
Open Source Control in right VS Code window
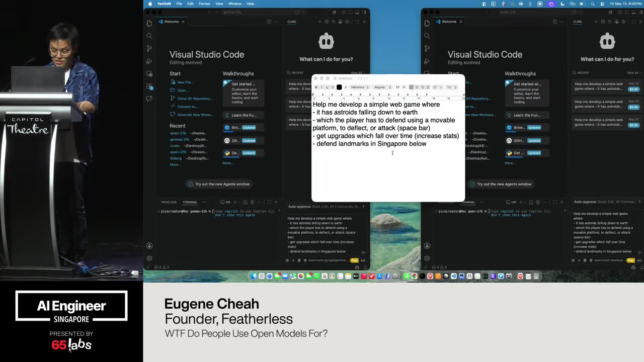pyautogui.click(x=427, y=48)
